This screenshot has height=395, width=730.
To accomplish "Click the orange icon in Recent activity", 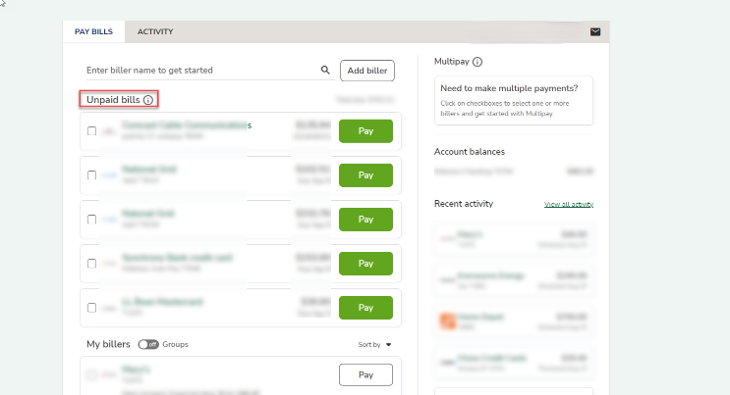I will click(x=448, y=321).
